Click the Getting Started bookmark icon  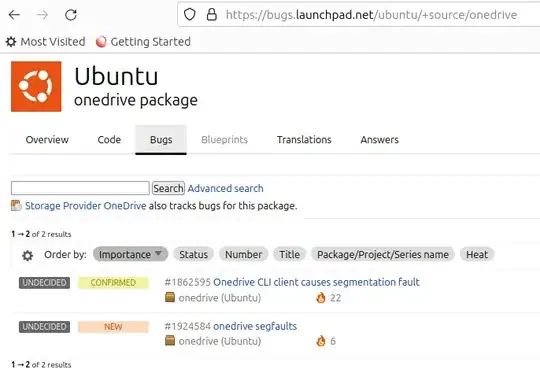point(101,42)
